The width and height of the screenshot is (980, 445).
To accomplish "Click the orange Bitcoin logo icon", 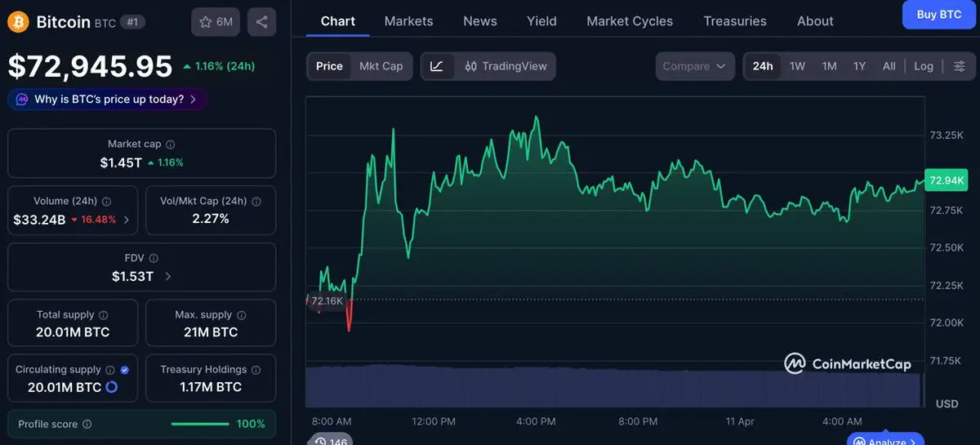I will (x=18, y=22).
